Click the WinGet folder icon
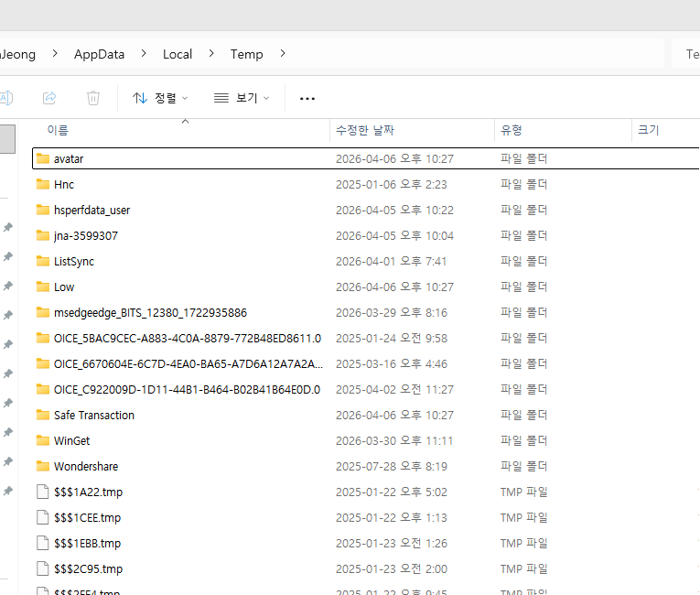Viewport: 700px width, 595px height. (x=43, y=440)
